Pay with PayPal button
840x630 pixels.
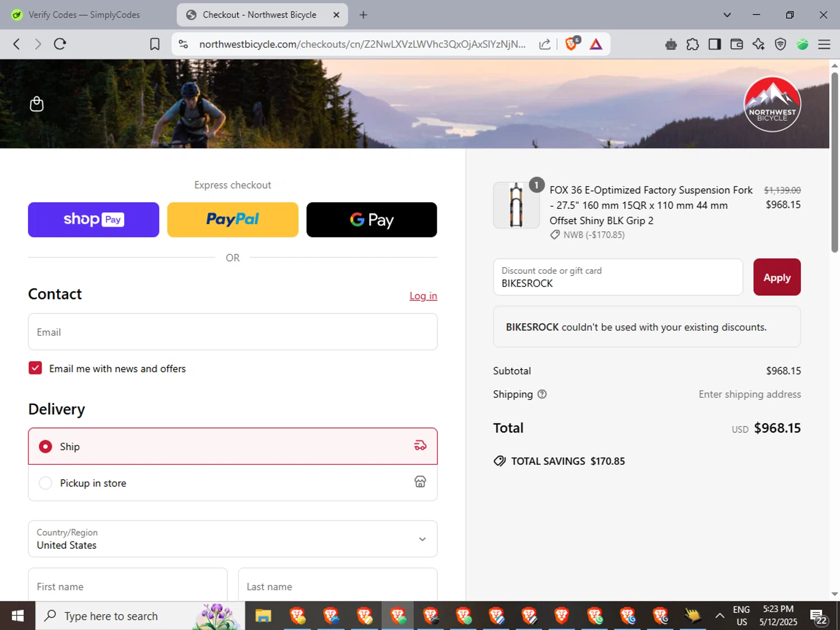232,220
